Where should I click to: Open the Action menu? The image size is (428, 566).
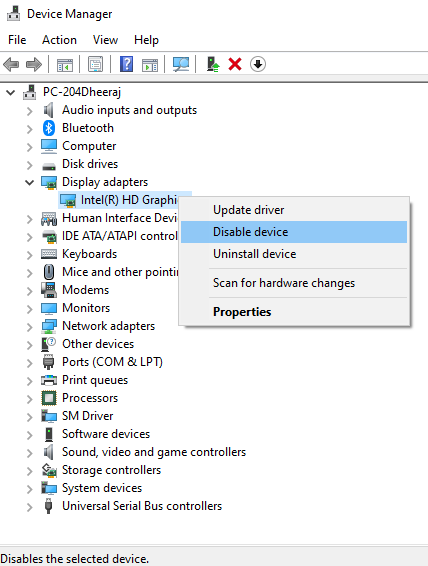59,40
